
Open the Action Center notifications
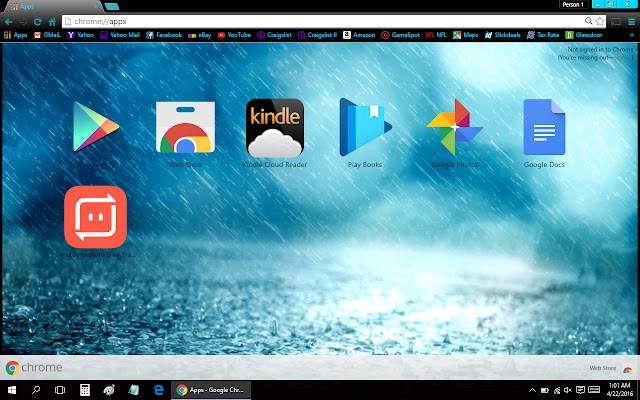[580, 390]
